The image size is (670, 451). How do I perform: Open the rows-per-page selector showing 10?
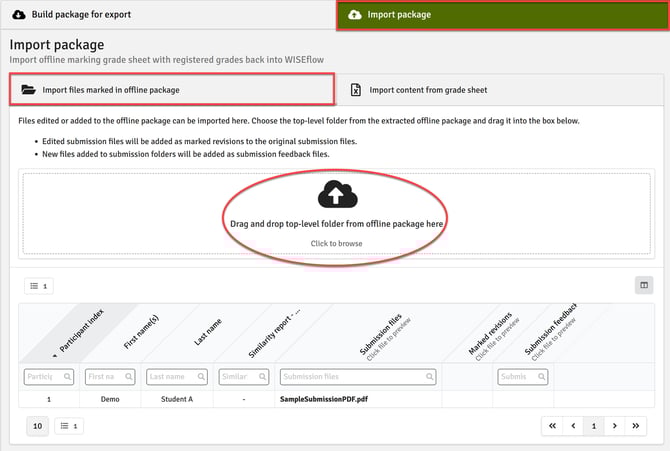point(37,427)
